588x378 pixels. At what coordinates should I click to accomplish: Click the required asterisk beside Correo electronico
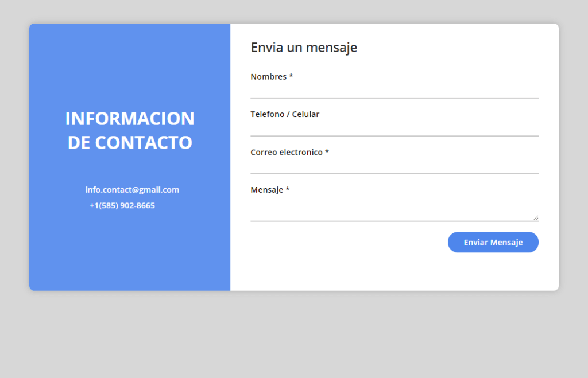(x=327, y=153)
